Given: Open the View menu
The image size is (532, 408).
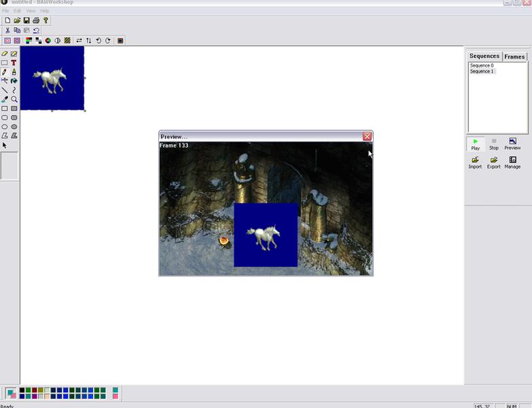Looking at the screenshot, I should point(31,11).
